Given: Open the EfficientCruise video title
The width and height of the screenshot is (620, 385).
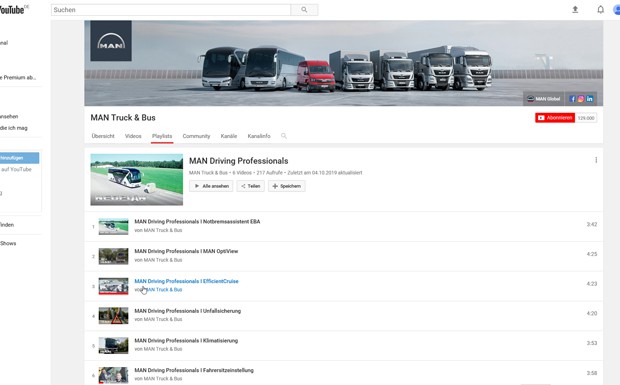Looking at the screenshot, I should tap(187, 281).
